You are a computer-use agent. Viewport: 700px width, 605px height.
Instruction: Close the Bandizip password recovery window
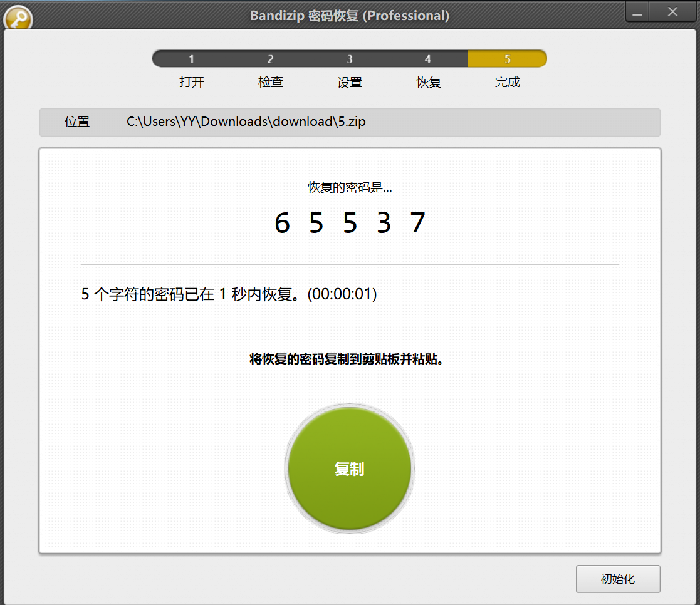[673, 12]
